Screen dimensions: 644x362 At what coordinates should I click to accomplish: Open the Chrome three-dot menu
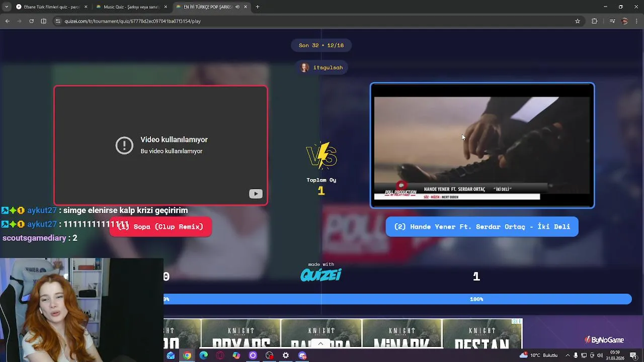637,21
